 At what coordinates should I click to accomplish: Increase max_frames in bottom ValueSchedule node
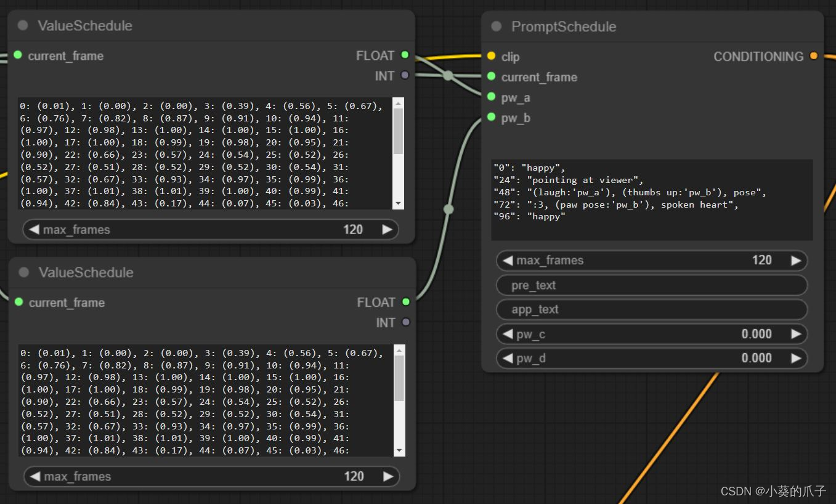pos(388,476)
